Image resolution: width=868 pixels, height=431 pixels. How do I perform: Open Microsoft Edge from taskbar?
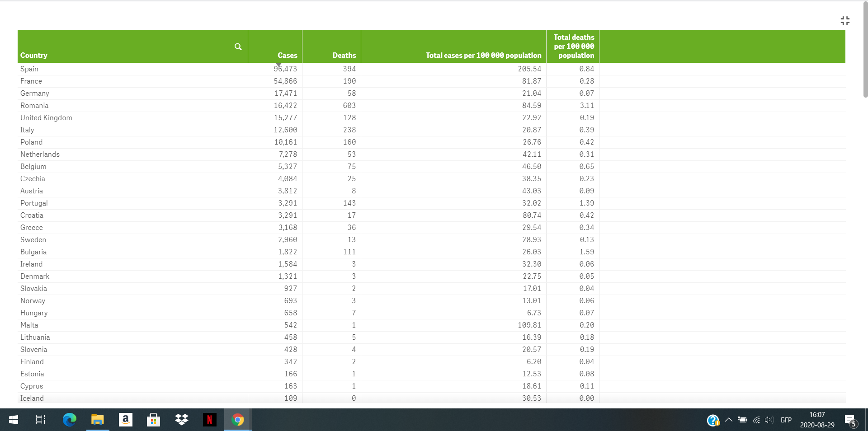tap(69, 420)
